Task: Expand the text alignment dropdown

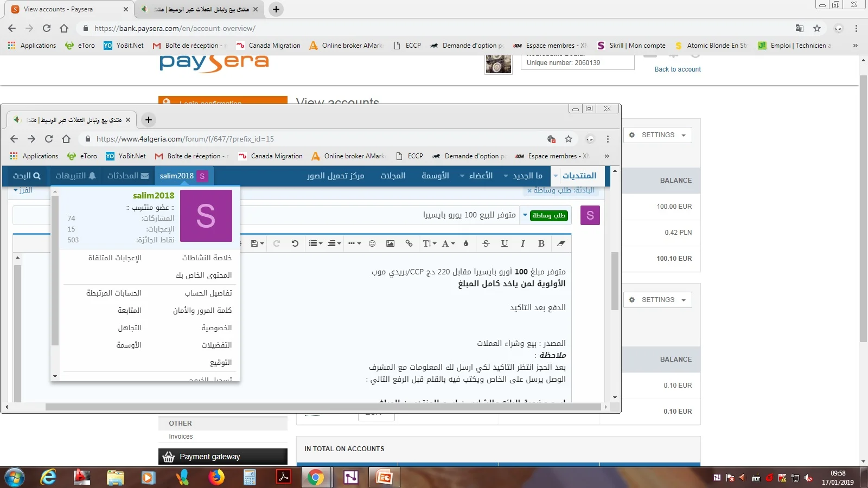Action: 334,243
